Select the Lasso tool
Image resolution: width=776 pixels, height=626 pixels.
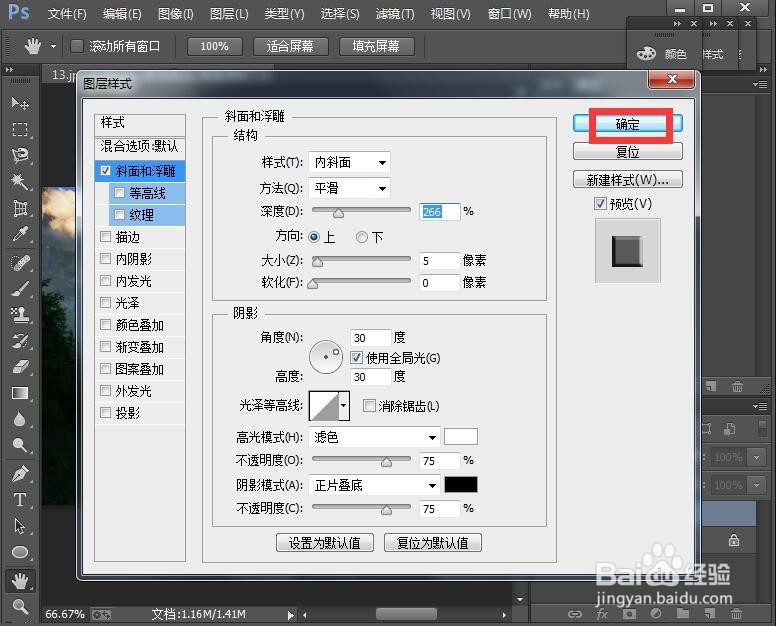click(x=20, y=155)
